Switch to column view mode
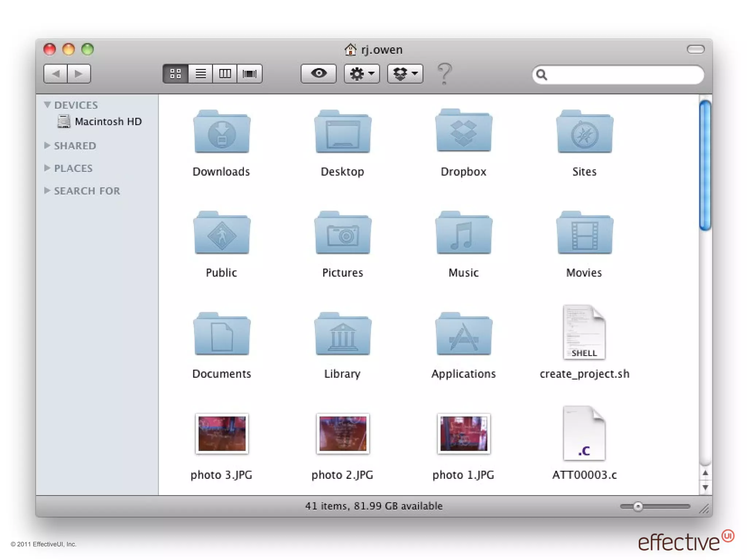 point(225,74)
